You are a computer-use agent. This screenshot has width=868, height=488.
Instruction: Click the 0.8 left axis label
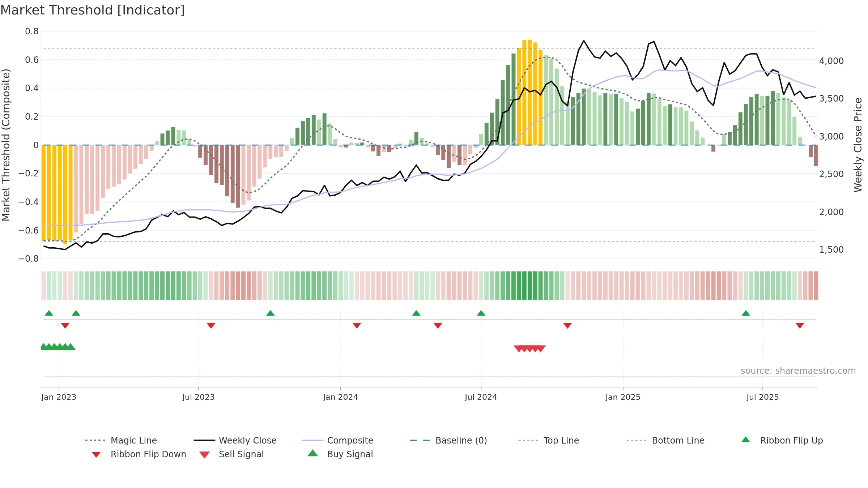point(32,31)
